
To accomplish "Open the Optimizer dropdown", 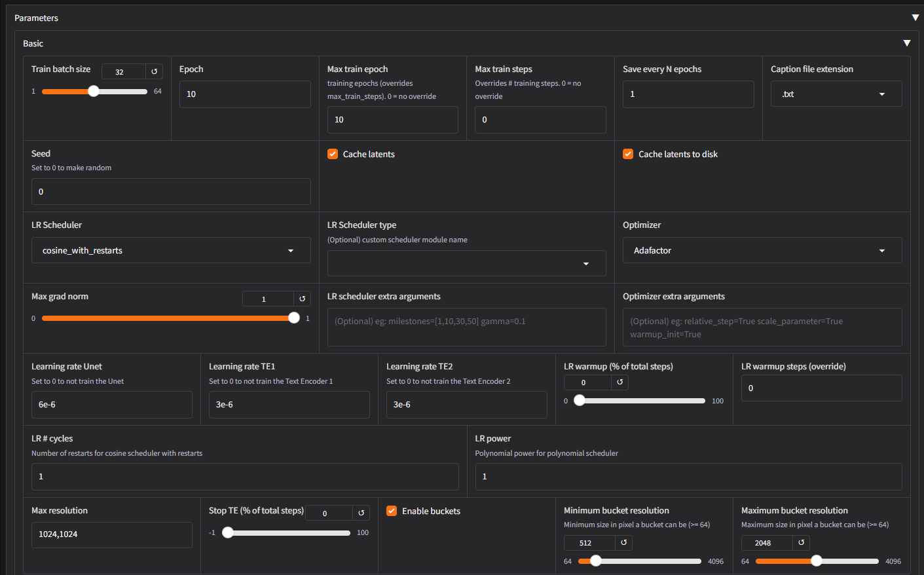I will point(762,250).
